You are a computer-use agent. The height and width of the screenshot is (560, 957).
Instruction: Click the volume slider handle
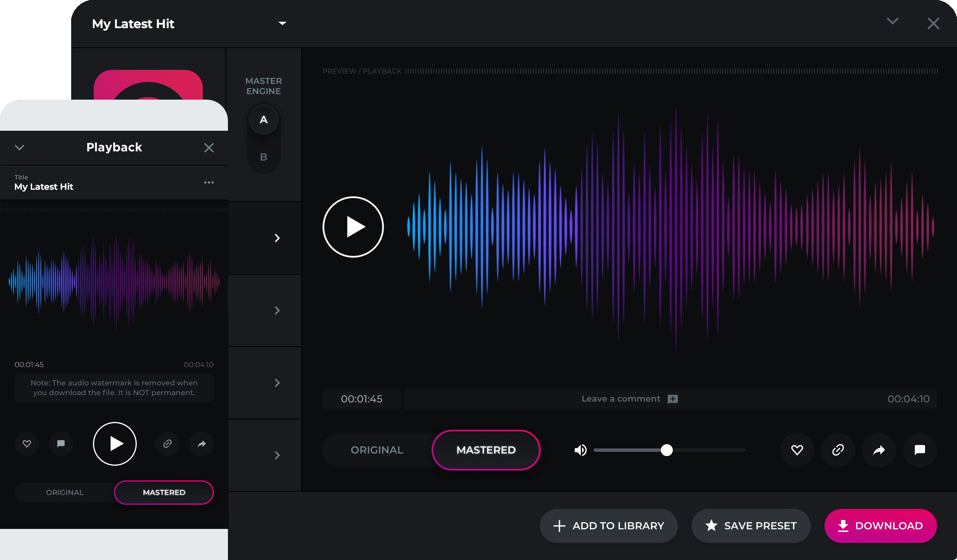pyautogui.click(x=667, y=450)
